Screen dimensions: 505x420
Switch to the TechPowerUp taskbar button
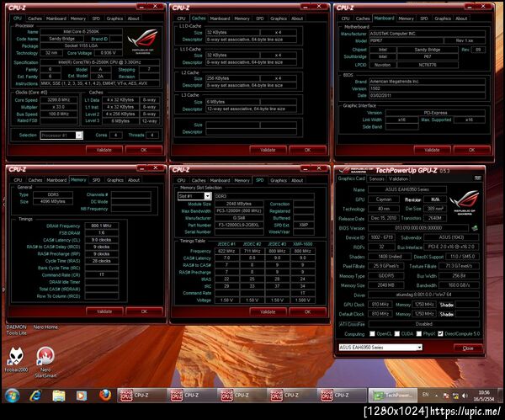click(392, 396)
